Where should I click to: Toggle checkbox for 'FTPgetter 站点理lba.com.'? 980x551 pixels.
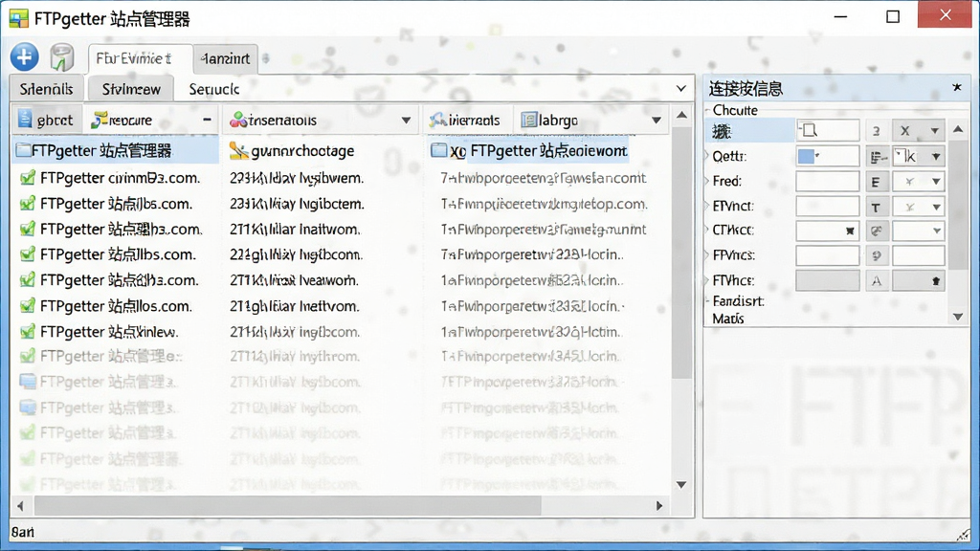click(x=27, y=230)
